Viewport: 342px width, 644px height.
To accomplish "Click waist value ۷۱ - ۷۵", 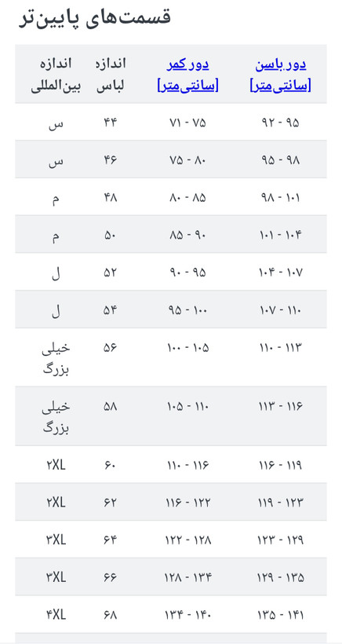I will 187,123.
